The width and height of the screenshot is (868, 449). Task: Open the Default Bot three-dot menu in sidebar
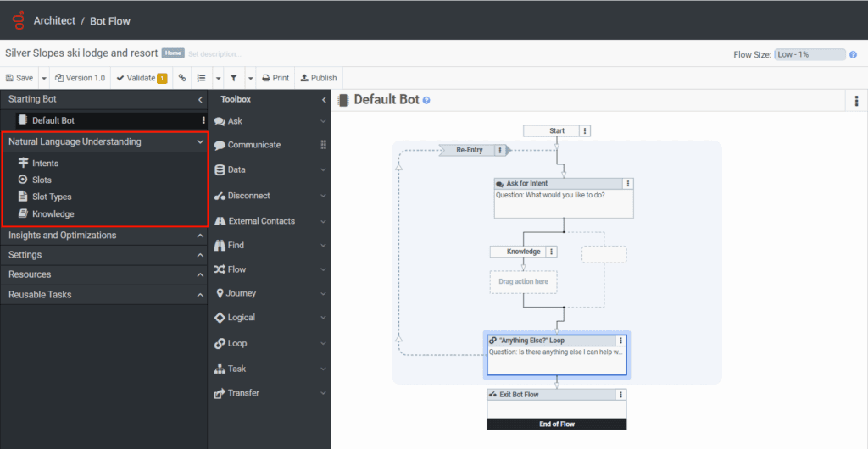[203, 120]
